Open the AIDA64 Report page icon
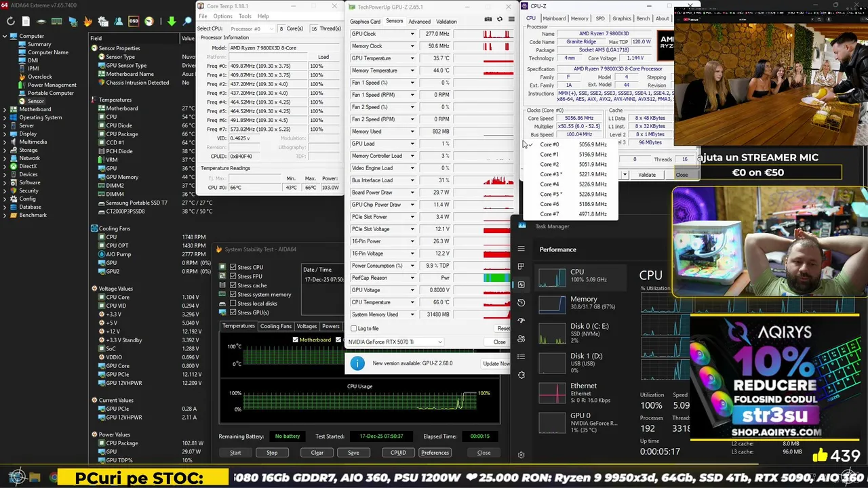 (26, 21)
